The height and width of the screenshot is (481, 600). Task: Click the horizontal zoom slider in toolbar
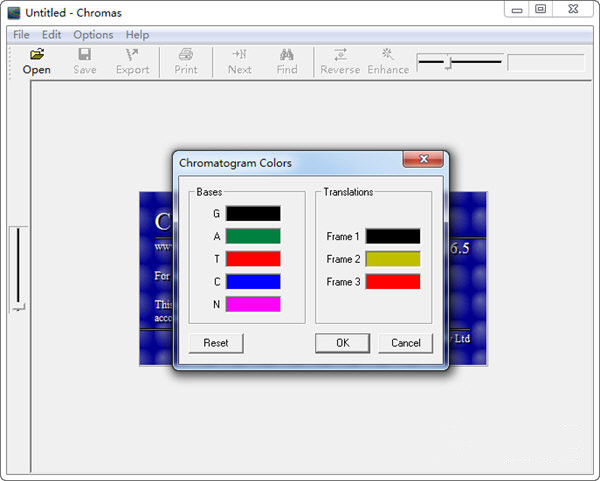[x=460, y=62]
